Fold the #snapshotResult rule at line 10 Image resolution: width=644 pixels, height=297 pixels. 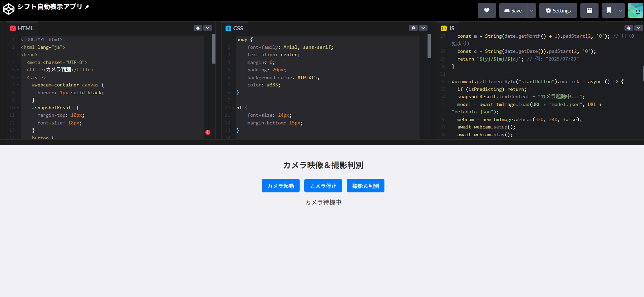pos(18,108)
